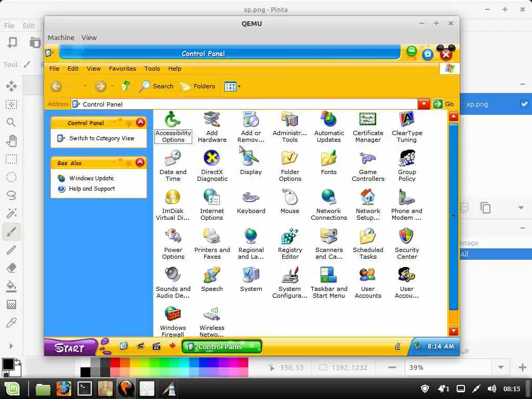Open Accessibility Options applet
This screenshot has width=532, height=399.
coord(173,127)
